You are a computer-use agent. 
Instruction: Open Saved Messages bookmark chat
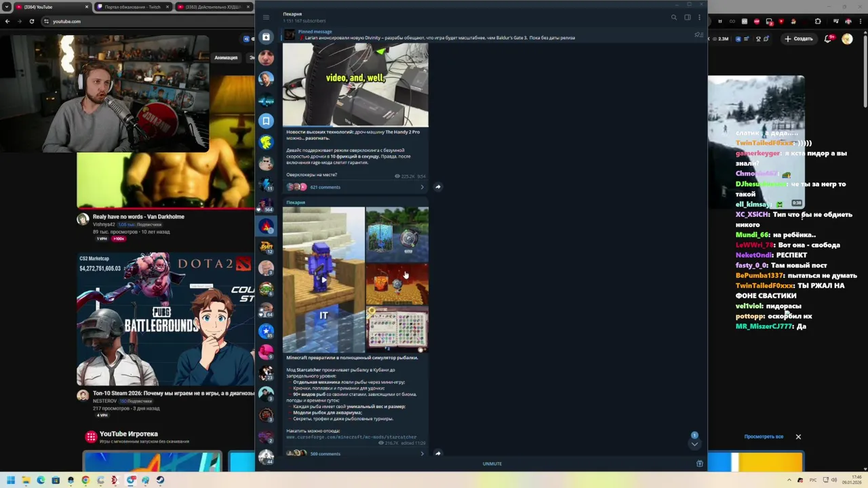[x=266, y=121]
